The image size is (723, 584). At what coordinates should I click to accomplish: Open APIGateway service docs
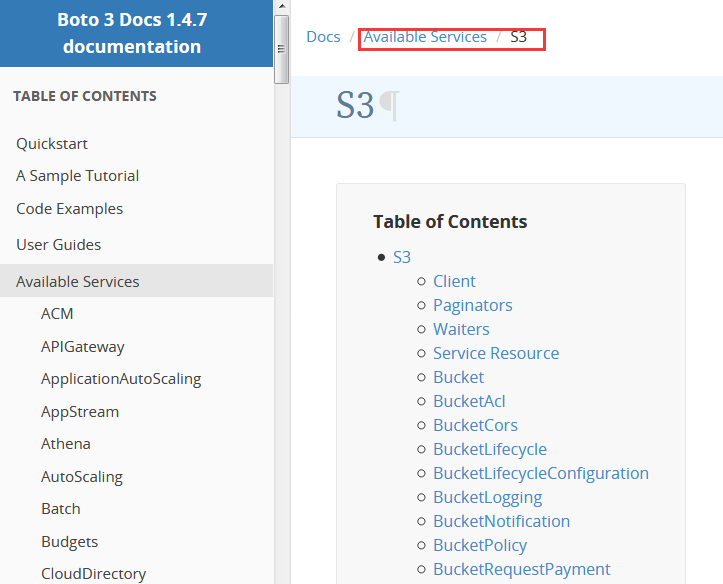83,347
